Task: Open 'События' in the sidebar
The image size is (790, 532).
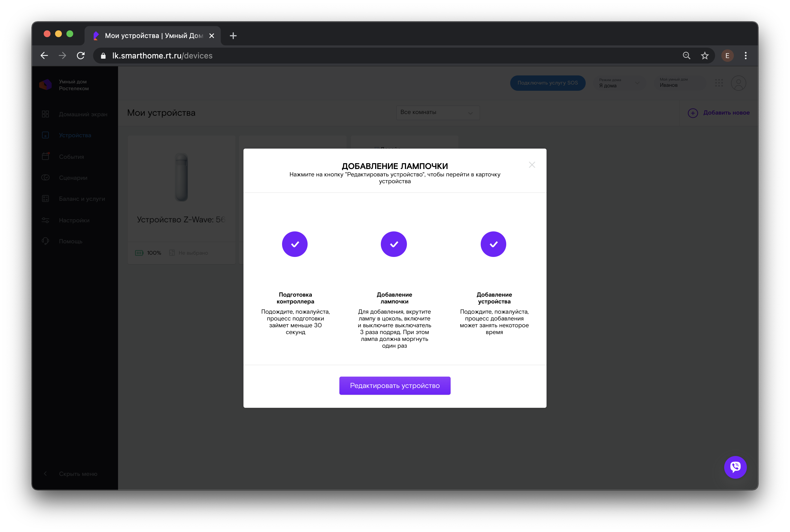Action: pyautogui.click(x=71, y=157)
